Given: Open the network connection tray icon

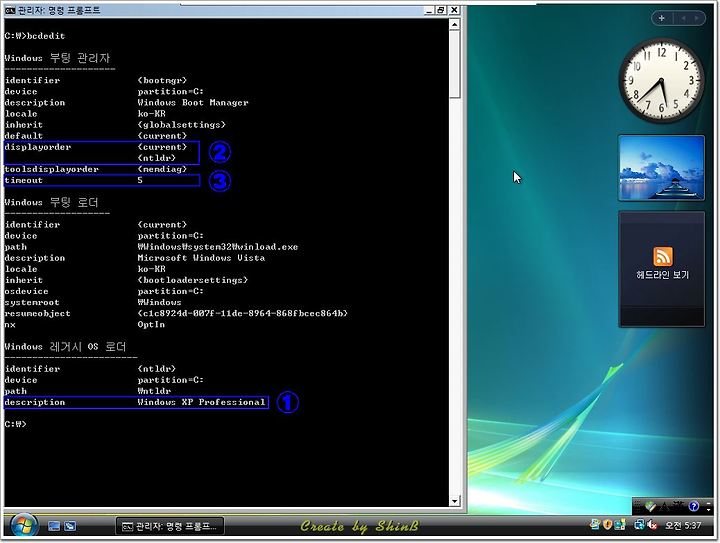Looking at the screenshot, I should point(639,524).
